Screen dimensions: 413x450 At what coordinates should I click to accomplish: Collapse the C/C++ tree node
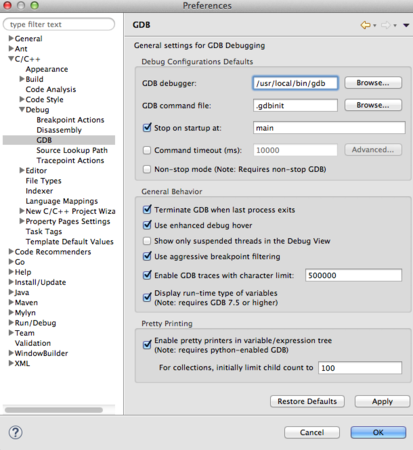point(11,59)
